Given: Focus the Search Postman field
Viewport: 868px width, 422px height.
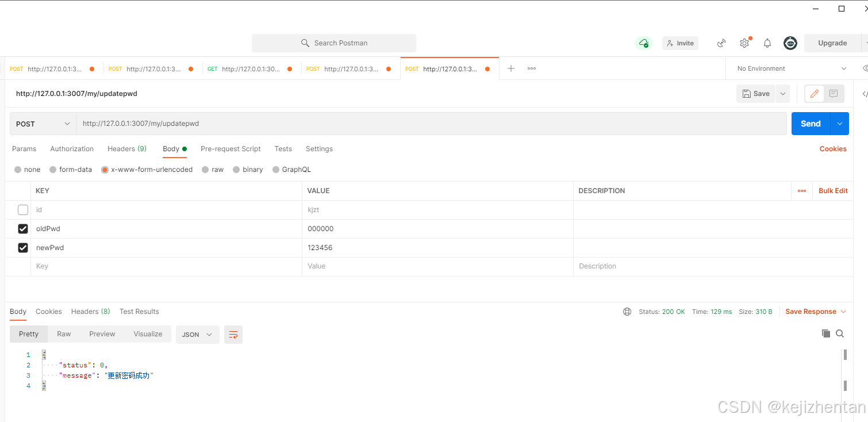Looking at the screenshot, I should click(x=334, y=43).
